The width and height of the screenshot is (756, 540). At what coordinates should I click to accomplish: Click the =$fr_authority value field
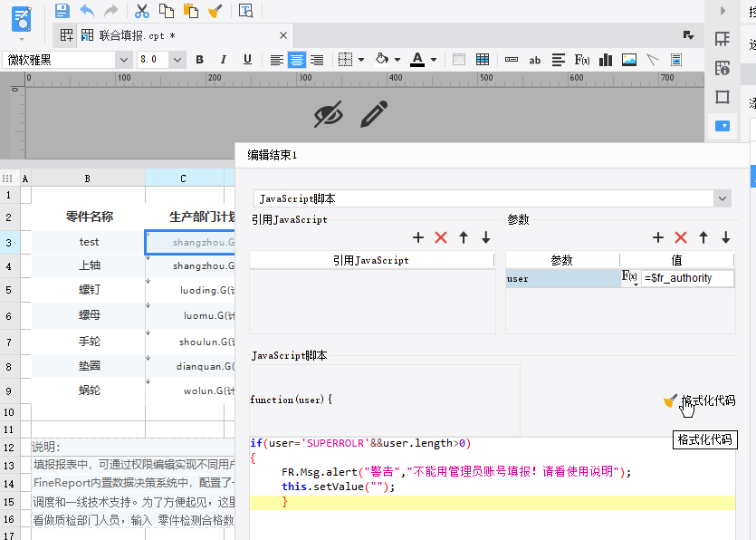[687, 278]
